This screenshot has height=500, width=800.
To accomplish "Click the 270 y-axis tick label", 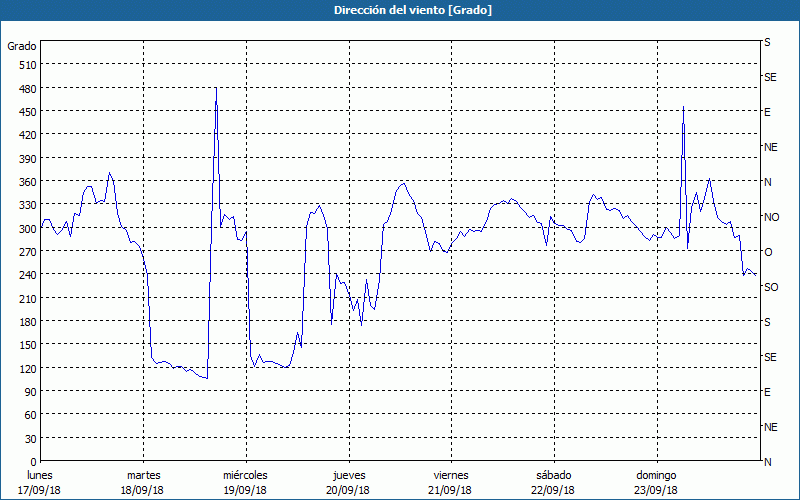I will (28, 252).
